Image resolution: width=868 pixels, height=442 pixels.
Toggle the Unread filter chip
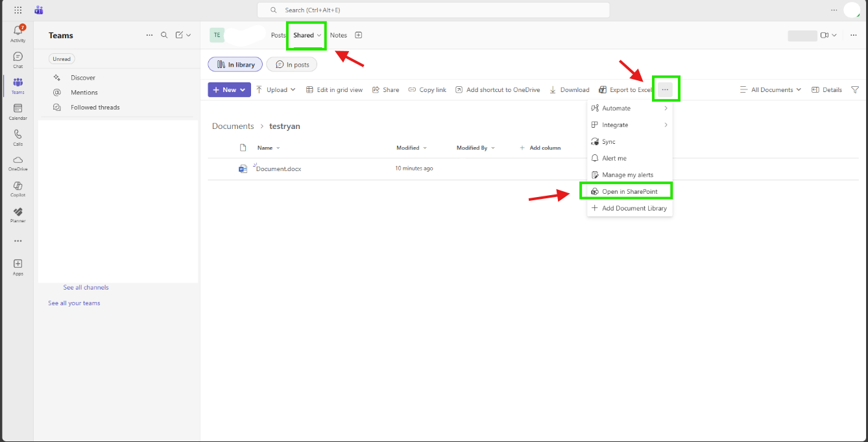pyautogui.click(x=62, y=58)
